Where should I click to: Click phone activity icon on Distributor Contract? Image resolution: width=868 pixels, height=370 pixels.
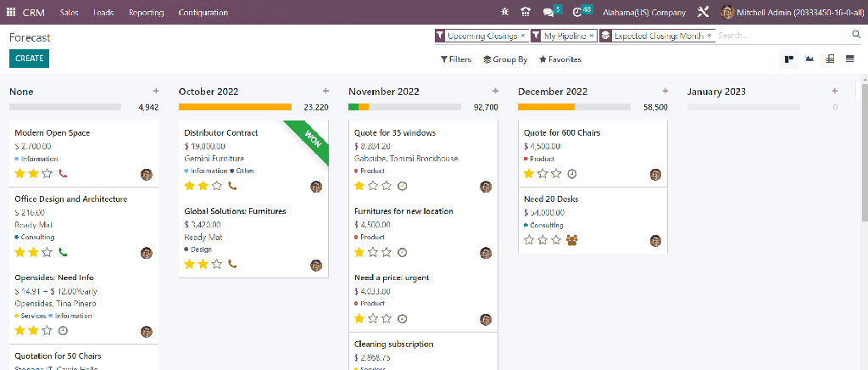(x=232, y=186)
